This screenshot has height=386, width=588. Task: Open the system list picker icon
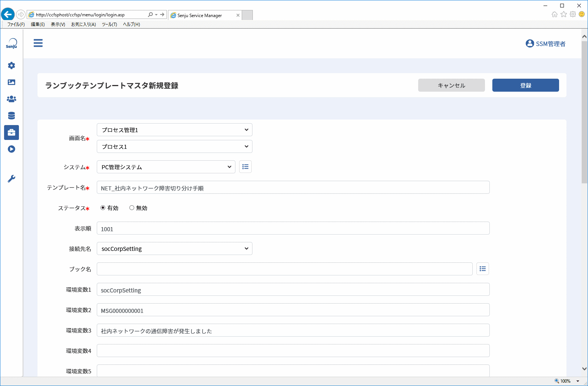point(245,167)
